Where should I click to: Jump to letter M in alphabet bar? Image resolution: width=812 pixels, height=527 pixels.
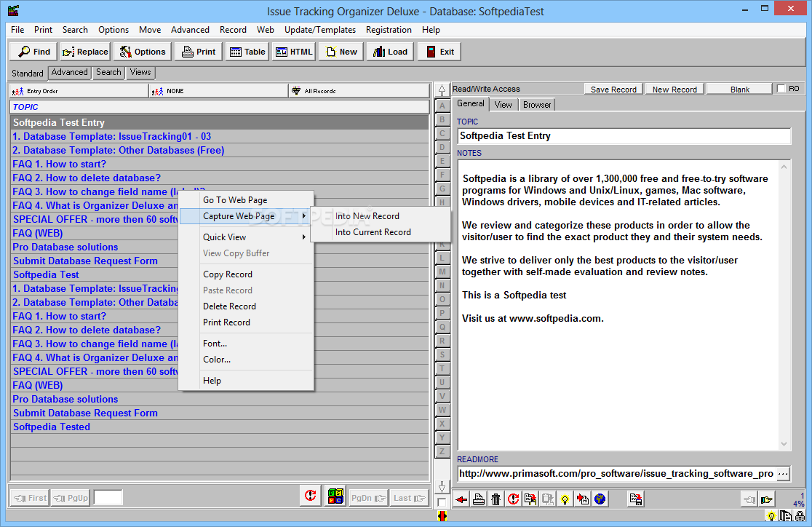tap(442, 272)
